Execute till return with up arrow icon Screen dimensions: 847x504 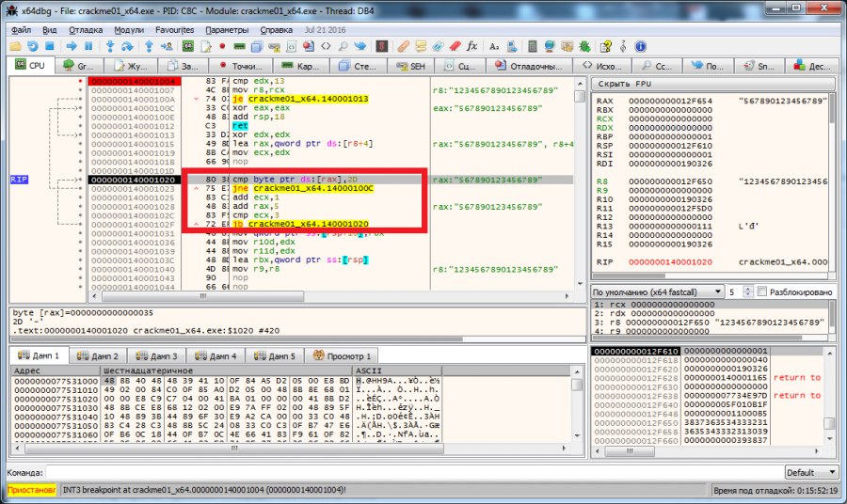pyautogui.click(x=149, y=46)
